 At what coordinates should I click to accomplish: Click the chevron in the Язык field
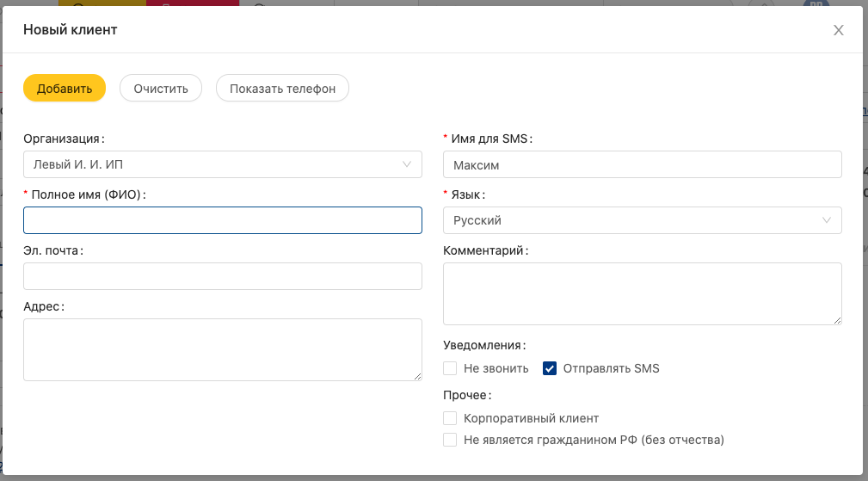click(x=827, y=220)
